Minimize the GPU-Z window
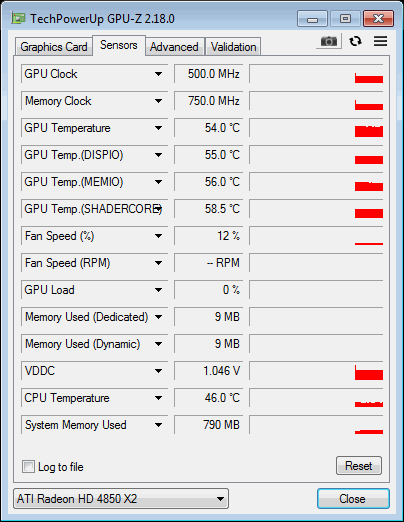Viewport: 404px width, 522px height. (312, 19)
